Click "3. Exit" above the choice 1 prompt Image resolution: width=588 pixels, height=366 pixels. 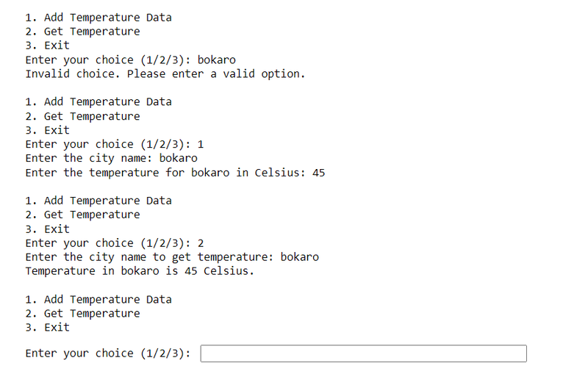pos(48,130)
